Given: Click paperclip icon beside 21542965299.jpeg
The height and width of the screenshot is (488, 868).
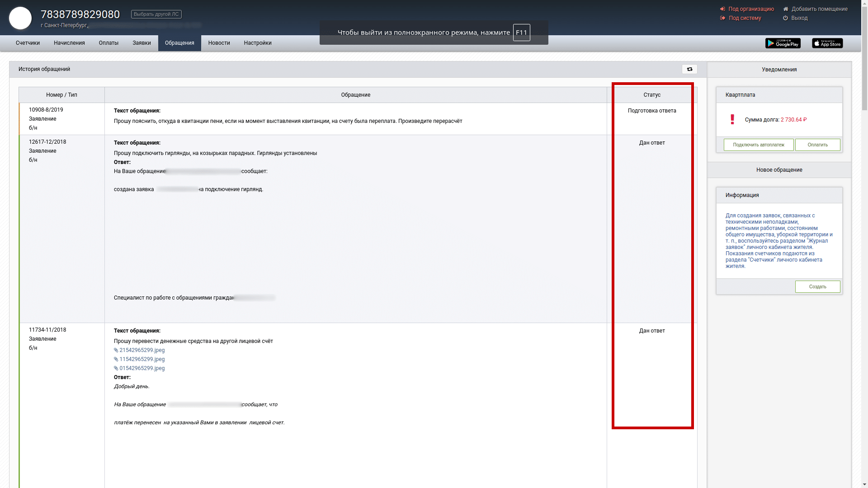Looking at the screenshot, I should tap(116, 351).
